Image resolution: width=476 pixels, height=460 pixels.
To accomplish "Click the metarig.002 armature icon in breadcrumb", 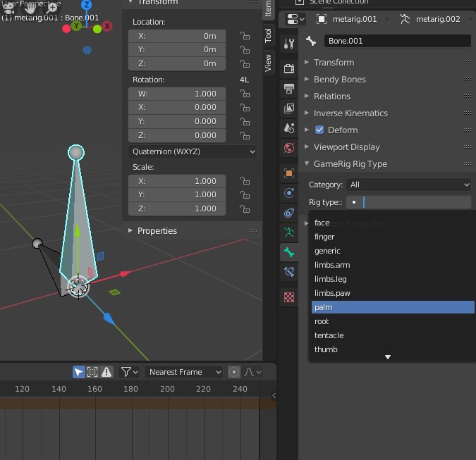I will pyautogui.click(x=404, y=19).
